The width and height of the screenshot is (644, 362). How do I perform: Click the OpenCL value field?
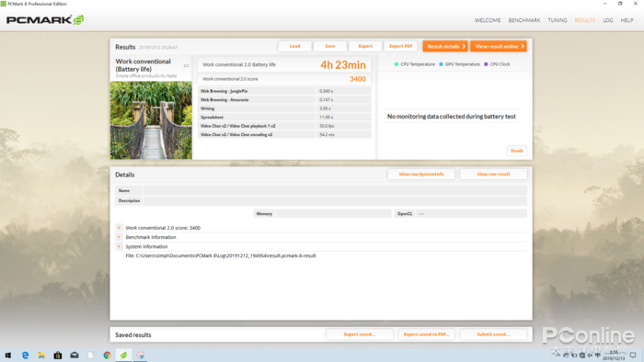pos(471,213)
